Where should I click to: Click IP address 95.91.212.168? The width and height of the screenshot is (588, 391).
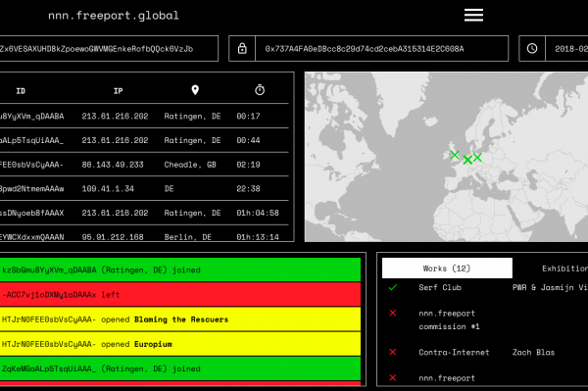(x=113, y=237)
